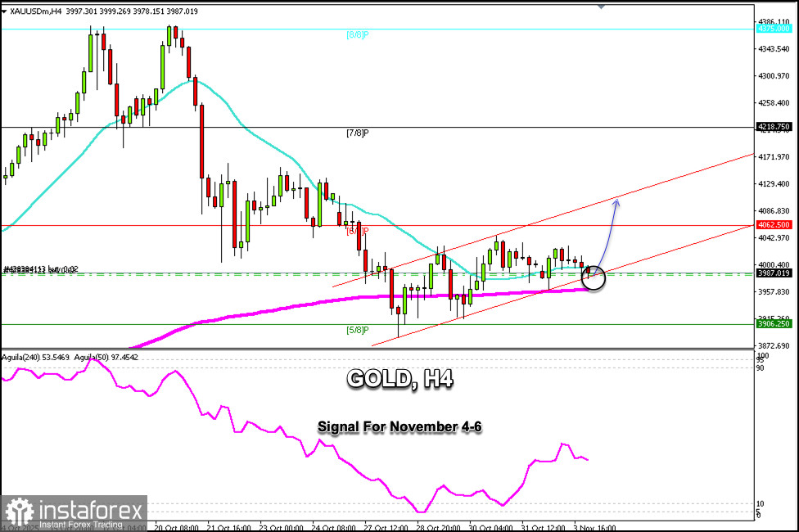Select the green [5/8]P level label
Screen dimensions: 799x532
point(357,330)
